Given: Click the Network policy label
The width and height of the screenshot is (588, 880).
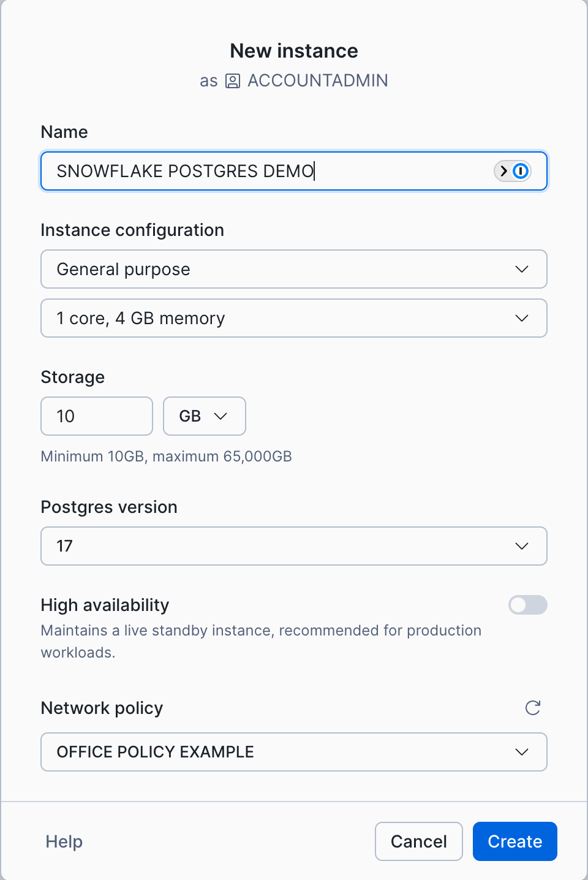Looking at the screenshot, I should tap(102, 708).
